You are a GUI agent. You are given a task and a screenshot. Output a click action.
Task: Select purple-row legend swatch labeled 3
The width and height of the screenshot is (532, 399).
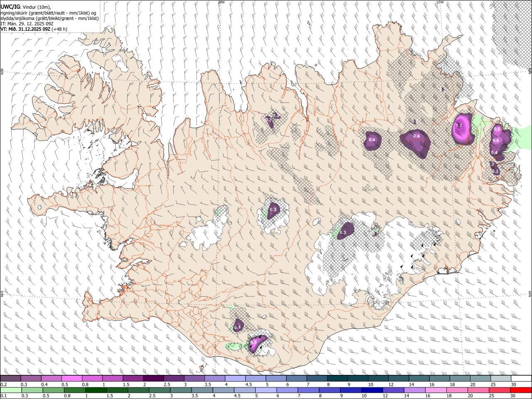coord(194,379)
